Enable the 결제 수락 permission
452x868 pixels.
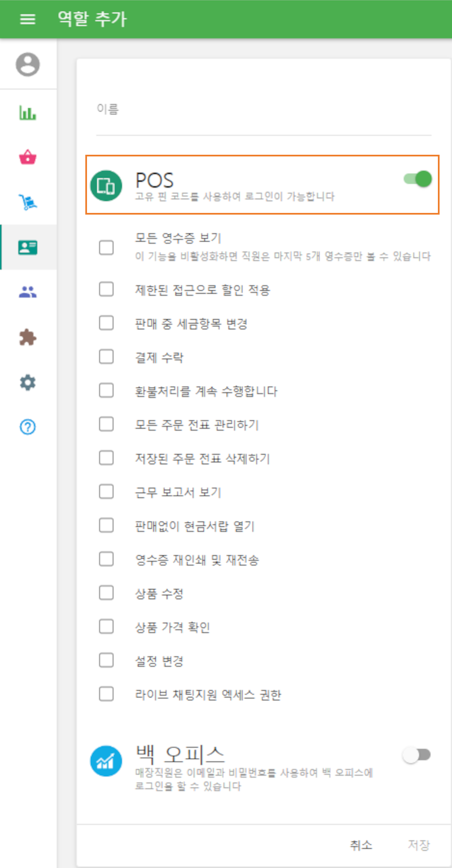106,356
